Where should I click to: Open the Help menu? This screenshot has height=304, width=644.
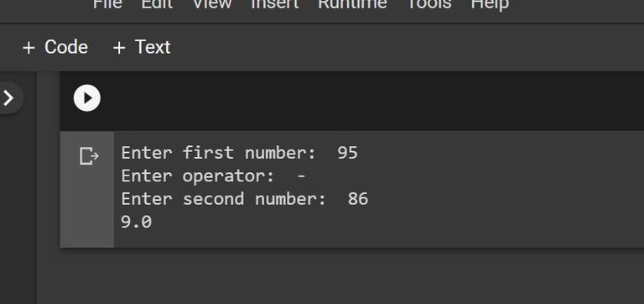click(x=490, y=4)
